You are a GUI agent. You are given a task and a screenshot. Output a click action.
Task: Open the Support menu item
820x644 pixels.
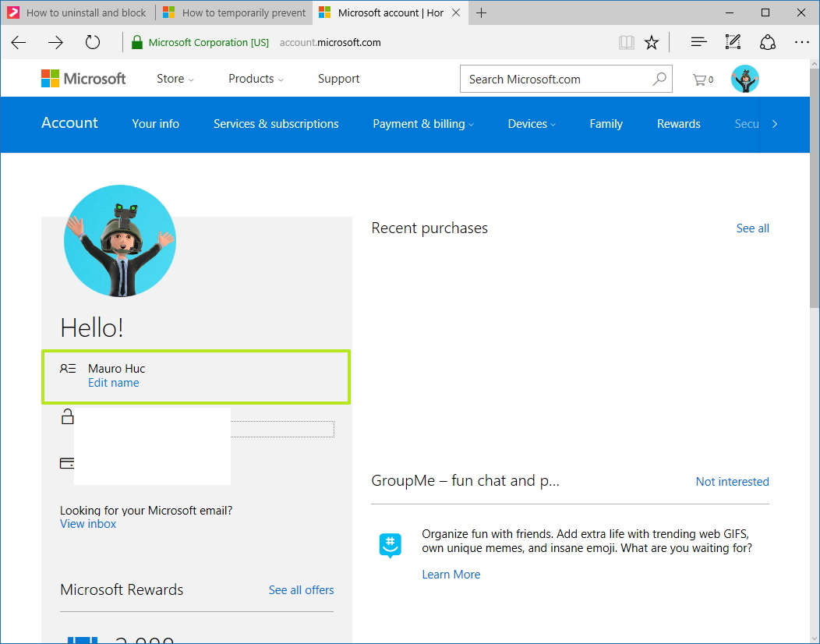pyautogui.click(x=338, y=79)
